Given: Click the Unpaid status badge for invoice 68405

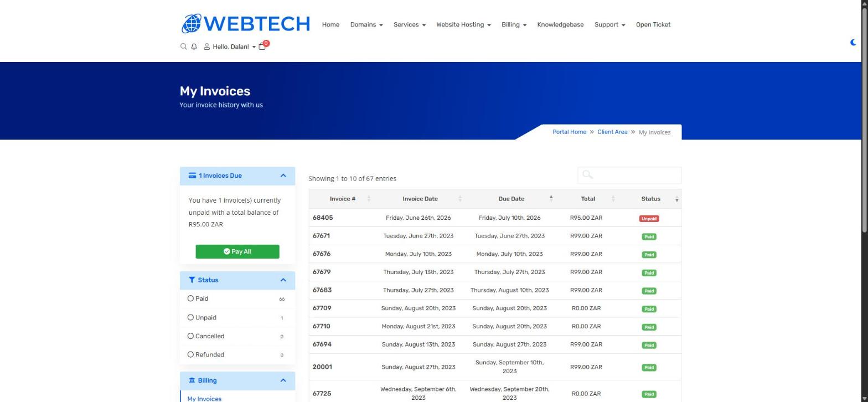Looking at the screenshot, I should [x=649, y=219].
